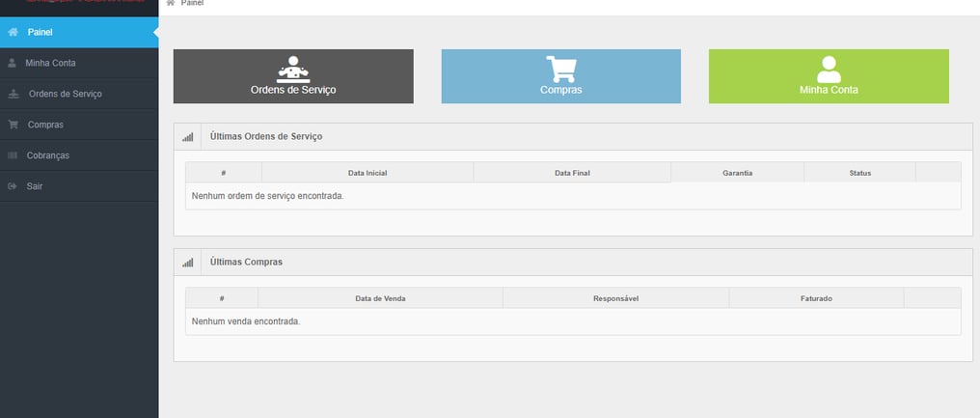Click the Data Inicial column header
980x418 pixels.
tap(367, 173)
